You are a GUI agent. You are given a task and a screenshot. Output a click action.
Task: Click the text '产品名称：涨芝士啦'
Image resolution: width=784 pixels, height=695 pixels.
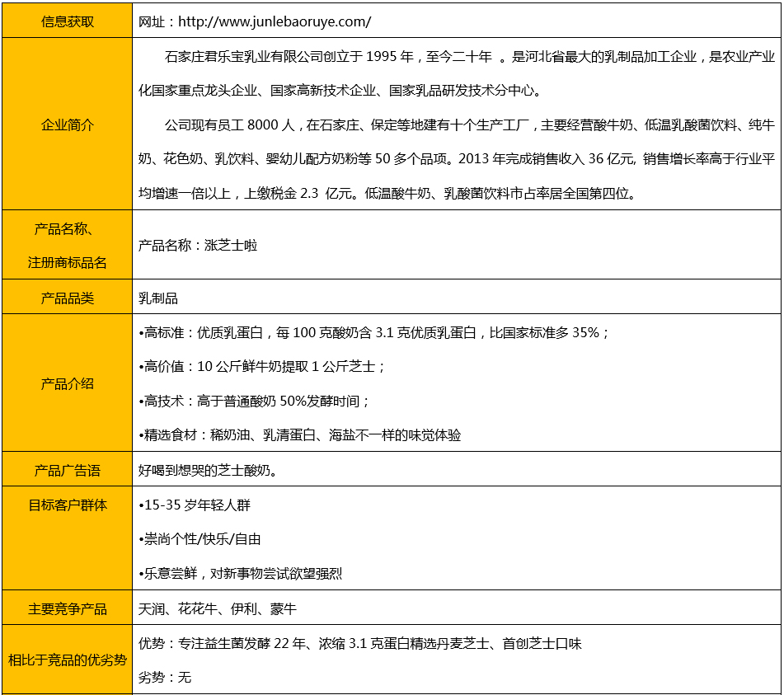198,245
